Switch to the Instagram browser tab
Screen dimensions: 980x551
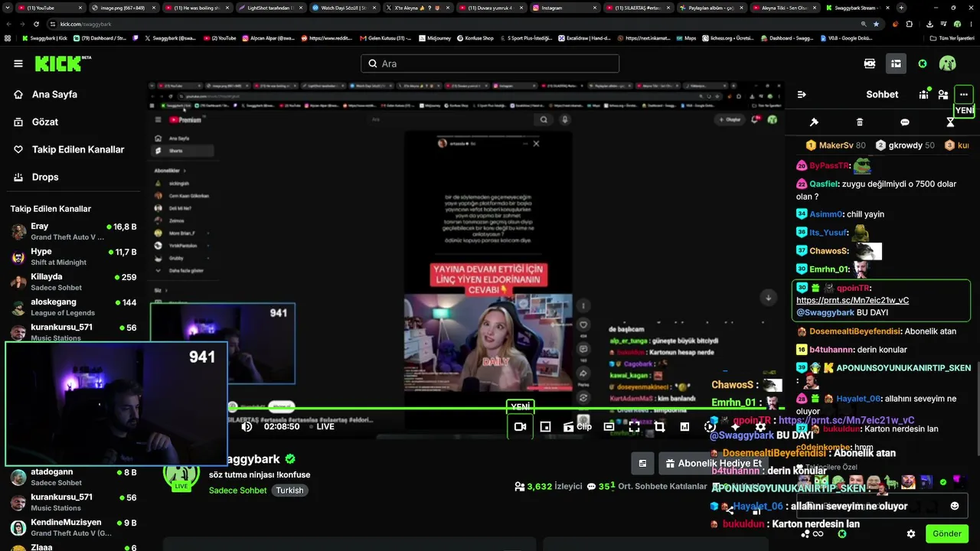tap(565, 8)
